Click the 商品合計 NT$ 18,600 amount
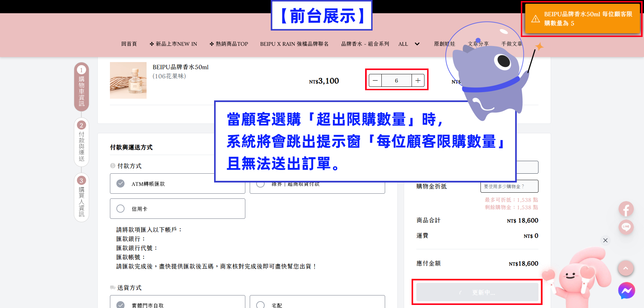This screenshot has width=644, height=308. (523, 220)
